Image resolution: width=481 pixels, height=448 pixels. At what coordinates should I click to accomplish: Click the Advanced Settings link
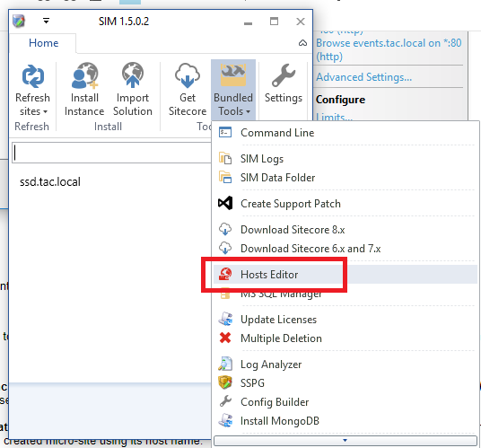coord(363,77)
